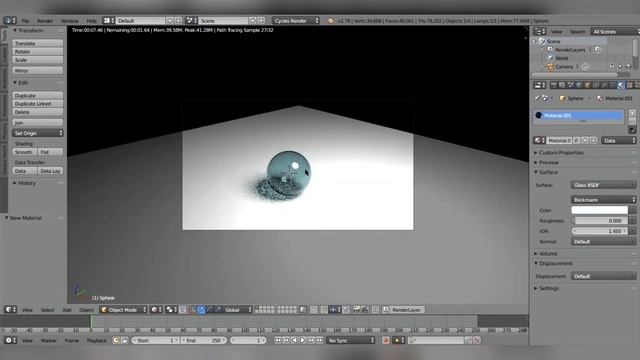Viewport: 640px width, 360px height.
Task: Click the Blender logo icon in info header
Action: (x=331, y=21)
